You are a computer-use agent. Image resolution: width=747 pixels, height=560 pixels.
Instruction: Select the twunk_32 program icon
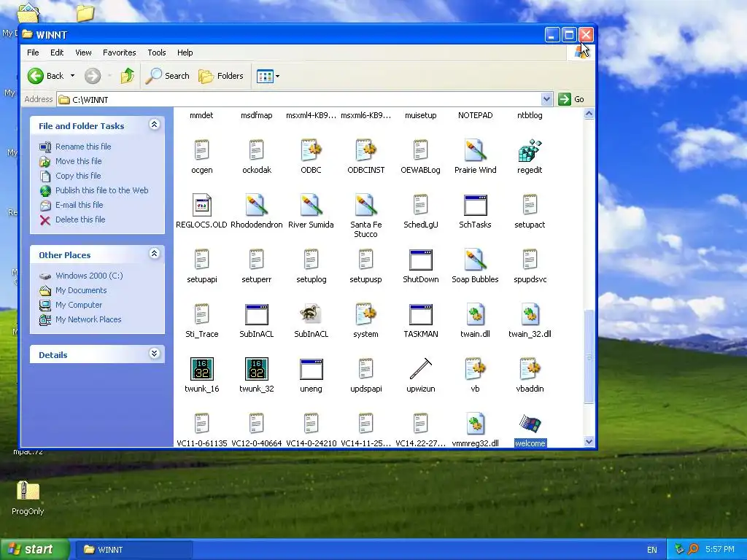[x=256, y=369]
